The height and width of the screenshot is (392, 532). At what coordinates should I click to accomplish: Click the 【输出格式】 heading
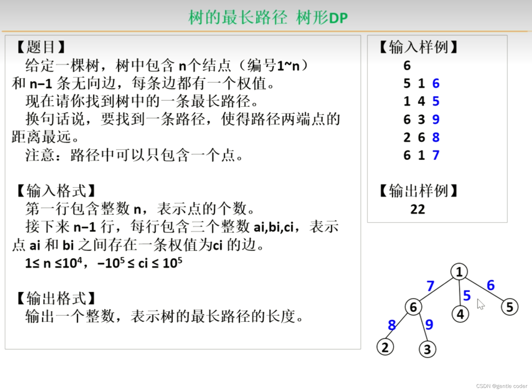click(56, 298)
